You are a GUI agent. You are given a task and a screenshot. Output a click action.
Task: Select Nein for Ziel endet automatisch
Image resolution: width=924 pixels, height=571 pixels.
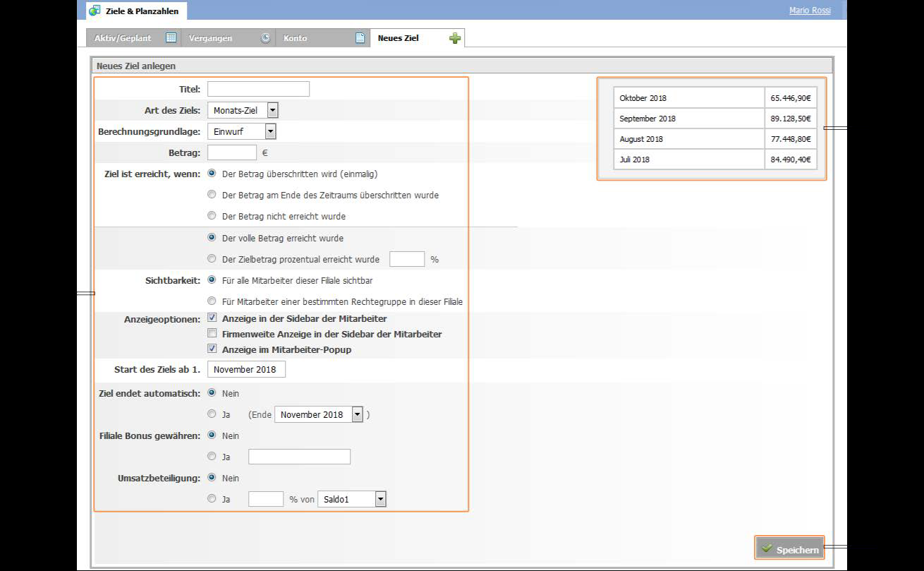click(212, 393)
